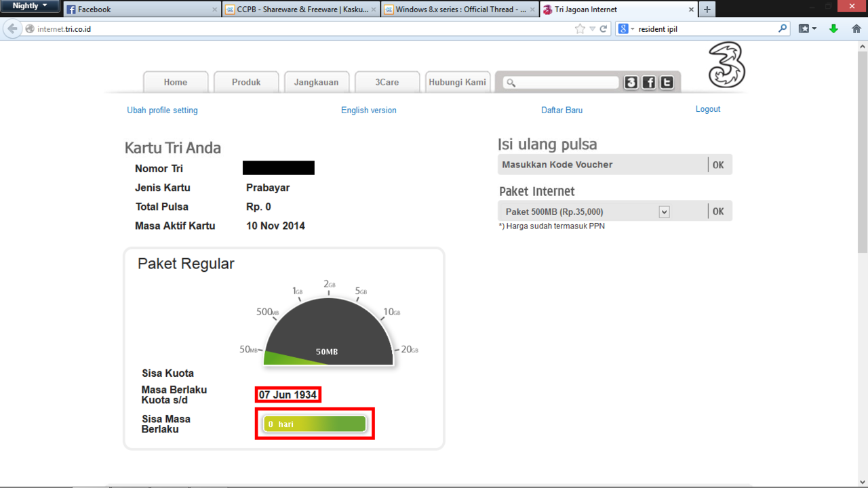Click the 0 hari remaining validity bar
The height and width of the screenshot is (488, 868).
tap(315, 424)
